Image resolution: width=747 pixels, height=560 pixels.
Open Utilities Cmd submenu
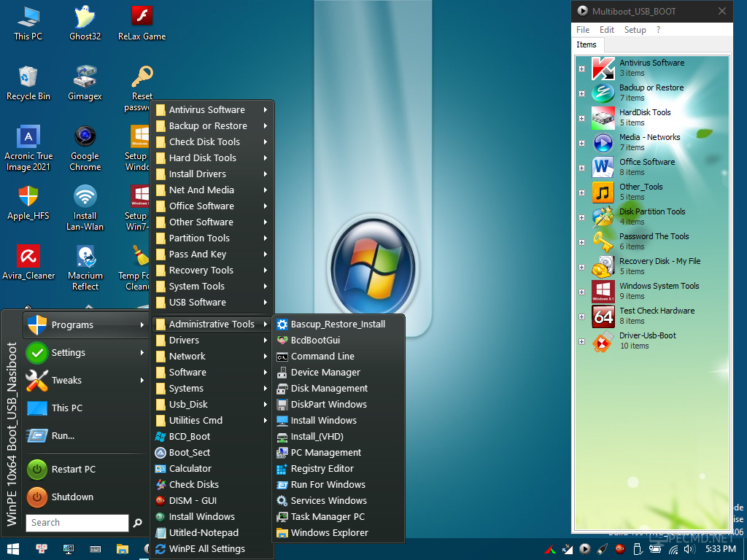213,421
